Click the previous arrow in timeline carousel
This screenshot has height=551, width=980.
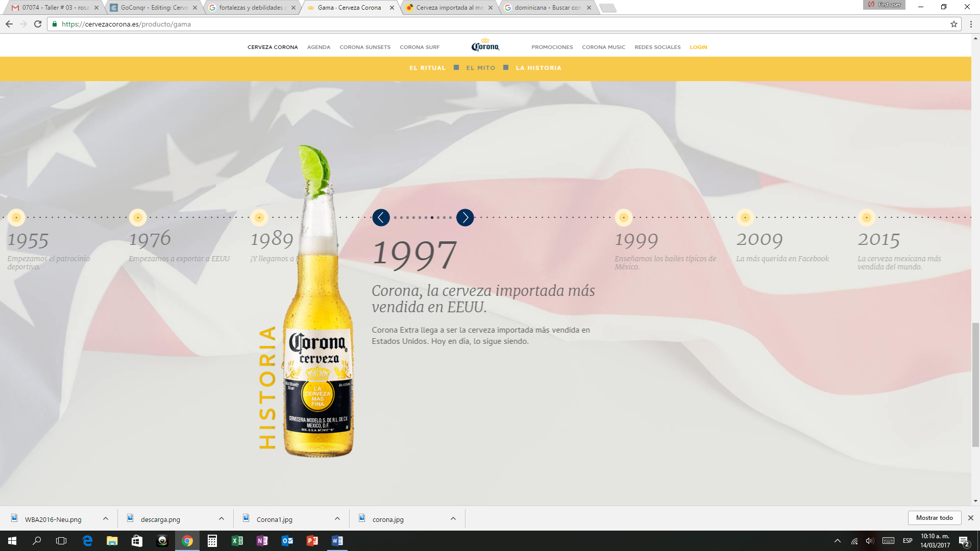(381, 218)
